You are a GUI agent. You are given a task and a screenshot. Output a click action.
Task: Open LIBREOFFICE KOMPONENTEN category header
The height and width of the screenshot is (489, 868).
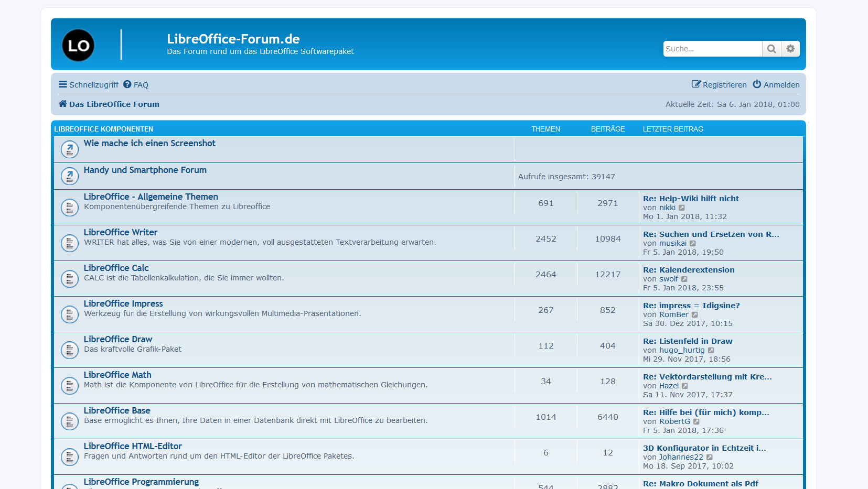(104, 129)
